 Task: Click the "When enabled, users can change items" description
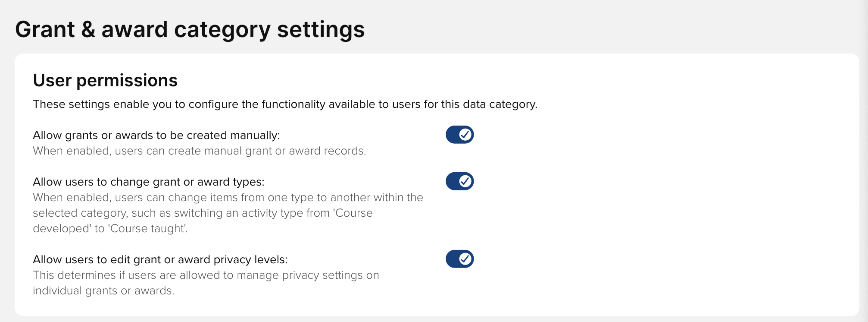[228, 198]
